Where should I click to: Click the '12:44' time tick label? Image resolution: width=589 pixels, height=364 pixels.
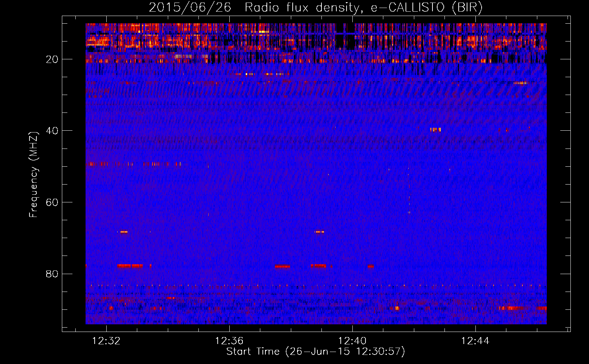475,341
